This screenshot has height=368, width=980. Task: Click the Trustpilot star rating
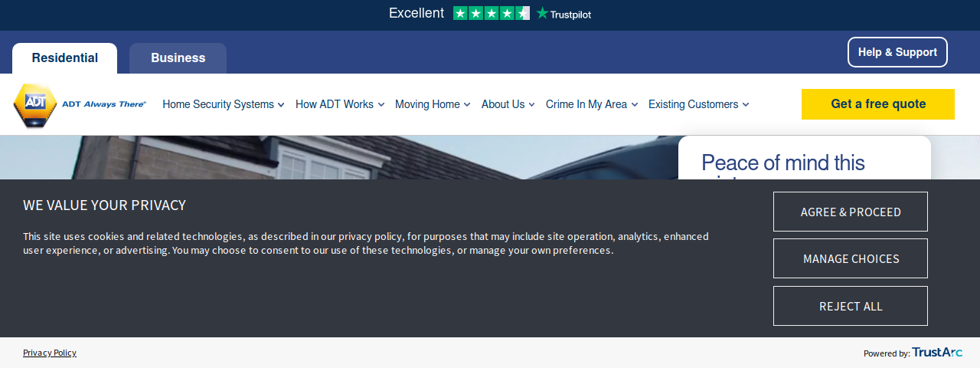click(x=492, y=13)
